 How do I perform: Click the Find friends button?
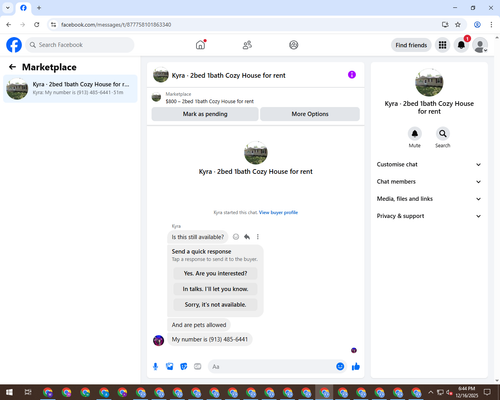click(x=411, y=45)
